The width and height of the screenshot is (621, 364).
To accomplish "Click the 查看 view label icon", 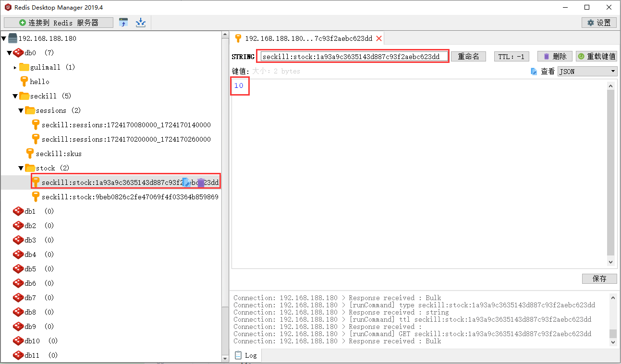I will (534, 71).
